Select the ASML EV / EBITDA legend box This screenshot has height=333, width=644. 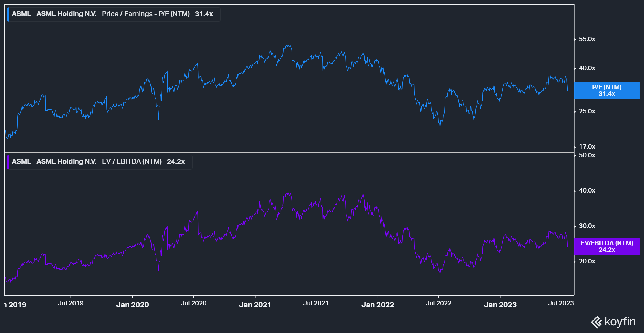[x=100, y=162]
